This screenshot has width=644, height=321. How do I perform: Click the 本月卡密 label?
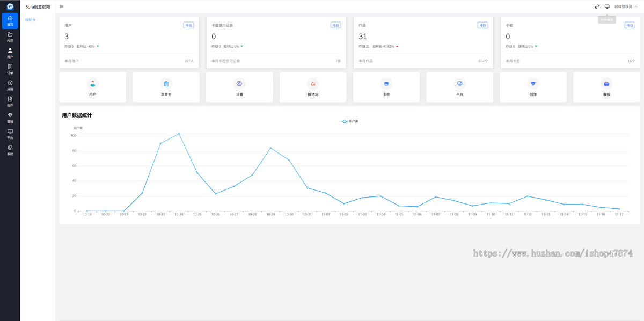pyautogui.click(x=513, y=61)
